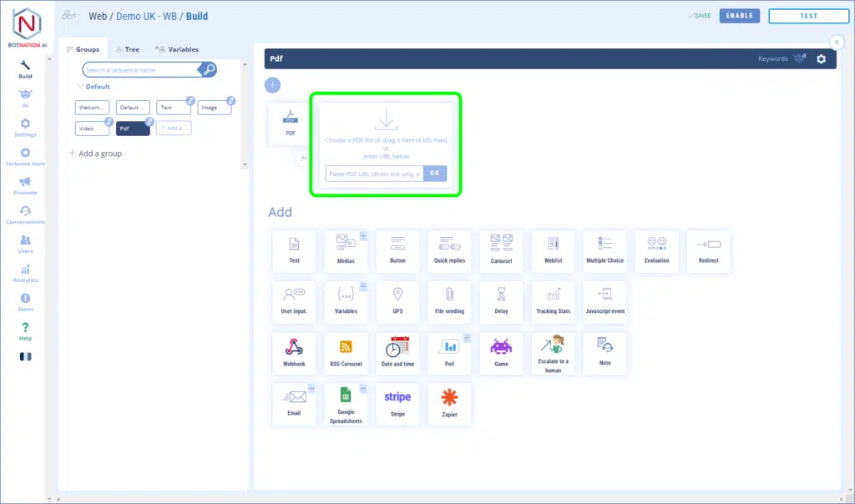Click the ENABLE button
The width and height of the screenshot is (855, 504).
click(739, 16)
